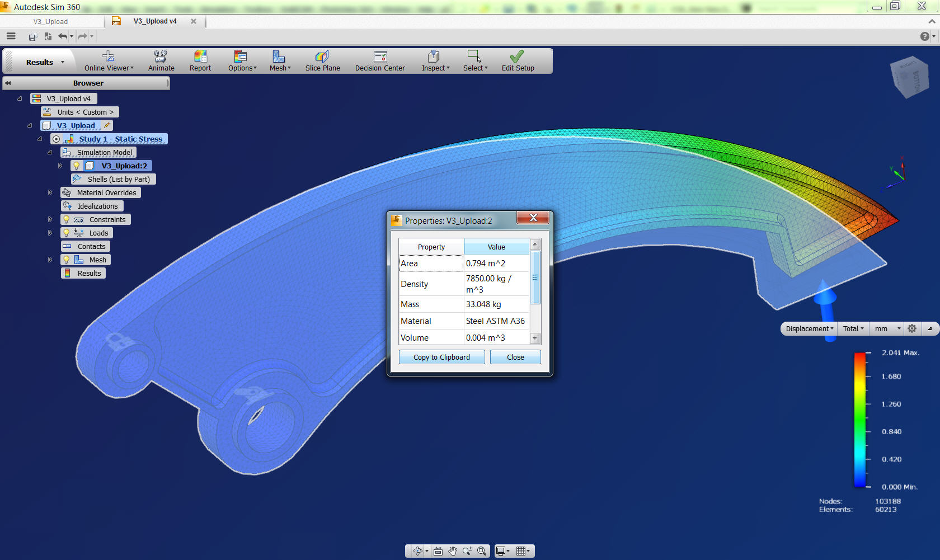Close the V3_Upload v4 tab
This screenshot has width=940, height=560.
click(194, 21)
